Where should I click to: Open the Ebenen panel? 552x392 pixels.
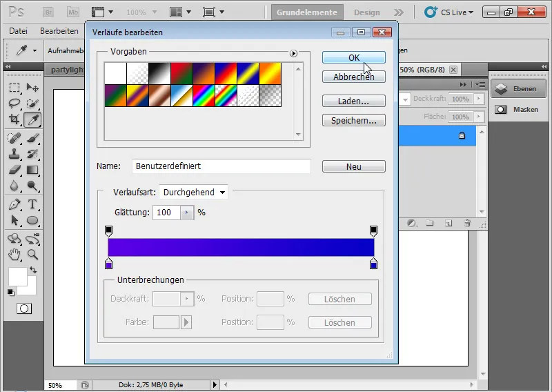518,89
